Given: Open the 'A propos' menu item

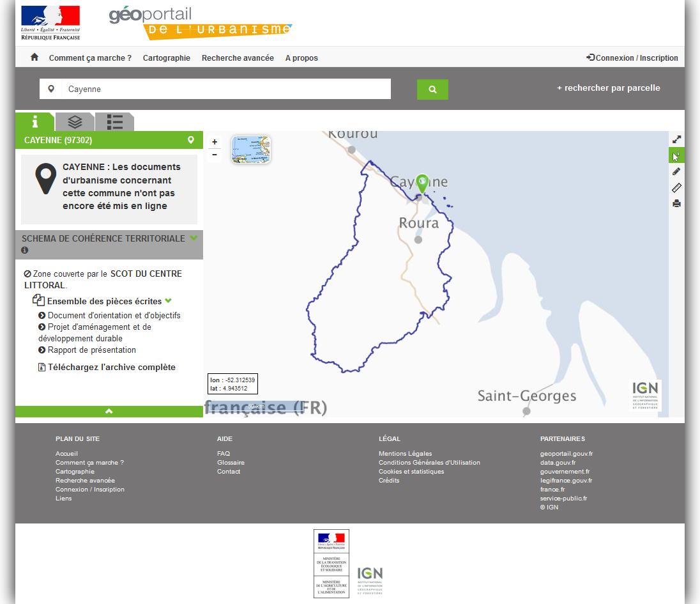Looking at the screenshot, I should (302, 58).
